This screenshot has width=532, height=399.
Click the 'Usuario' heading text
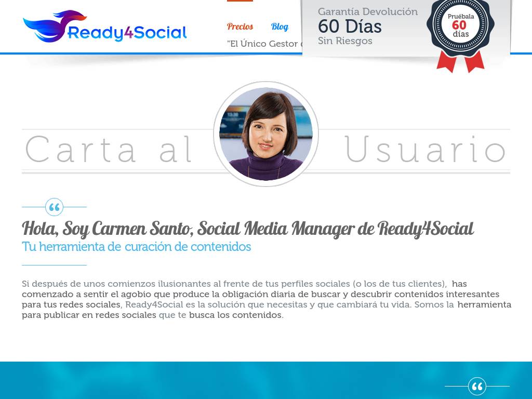(425, 149)
